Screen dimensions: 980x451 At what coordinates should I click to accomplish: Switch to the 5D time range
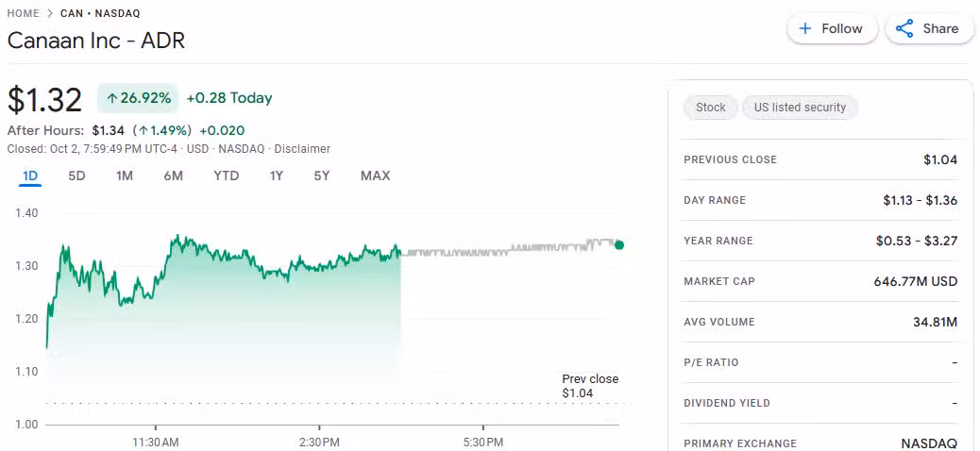(76, 175)
